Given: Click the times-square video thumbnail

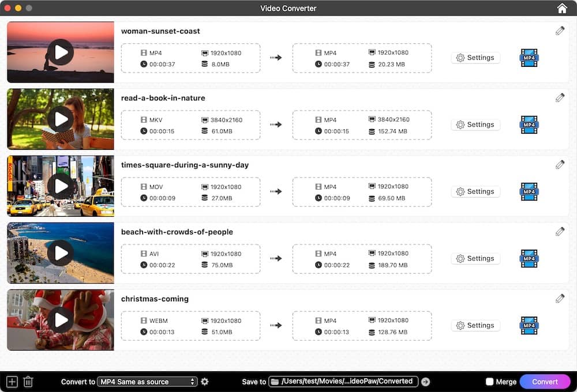Looking at the screenshot, I should 60,186.
